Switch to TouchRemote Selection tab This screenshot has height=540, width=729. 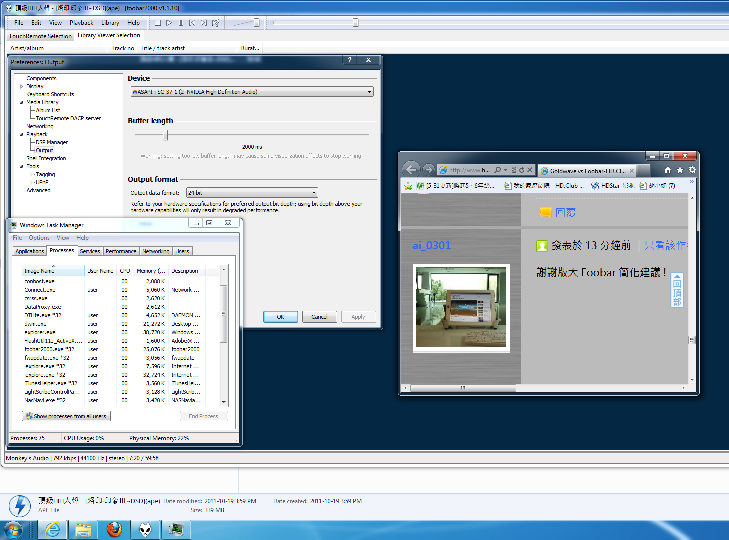click(x=40, y=36)
